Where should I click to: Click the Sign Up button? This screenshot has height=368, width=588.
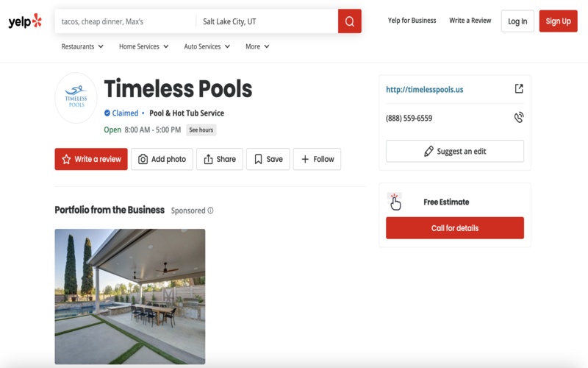click(558, 21)
